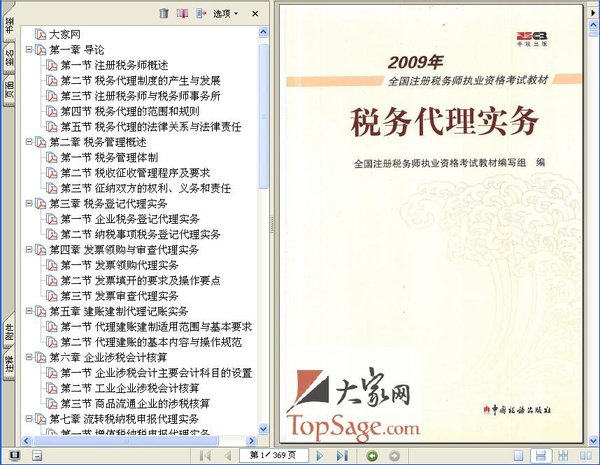Screen dimensions: 600x465
Task: Collapse the 第四章 发票领购与审查代理实务 node
Action: [x=29, y=250]
